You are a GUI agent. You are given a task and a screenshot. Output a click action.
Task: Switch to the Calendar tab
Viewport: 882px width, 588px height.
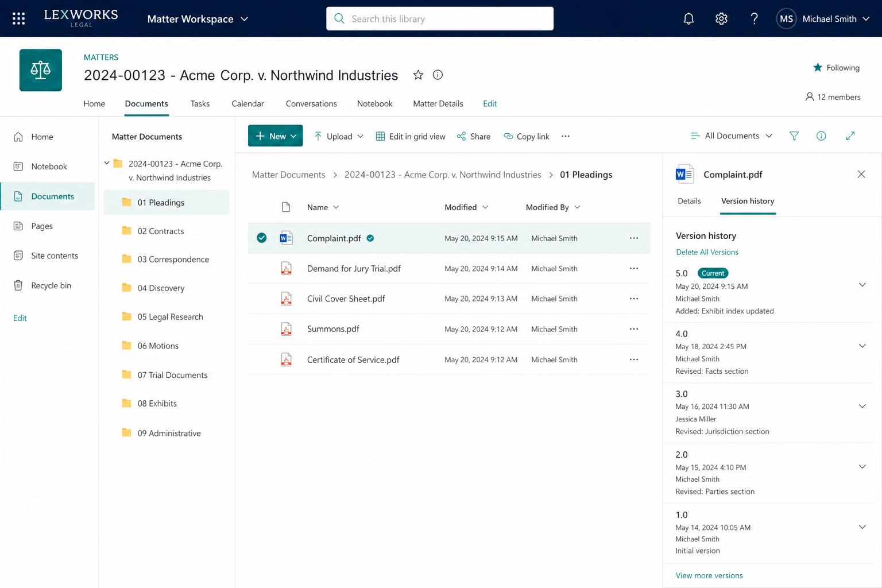[x=247, y=104]
